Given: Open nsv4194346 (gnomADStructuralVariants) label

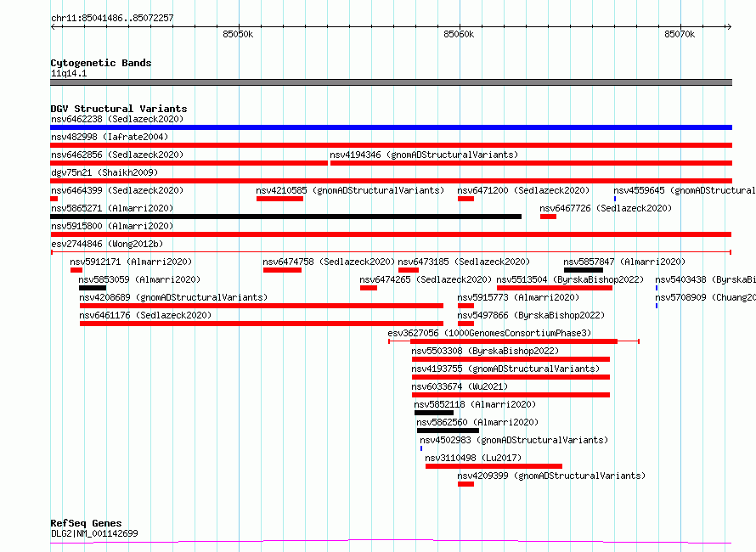Looking at the screenshot, I should 424,155.
